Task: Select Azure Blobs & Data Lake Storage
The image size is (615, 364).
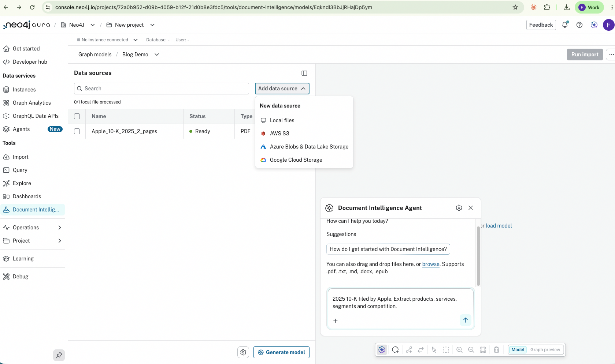Action: 304,147
